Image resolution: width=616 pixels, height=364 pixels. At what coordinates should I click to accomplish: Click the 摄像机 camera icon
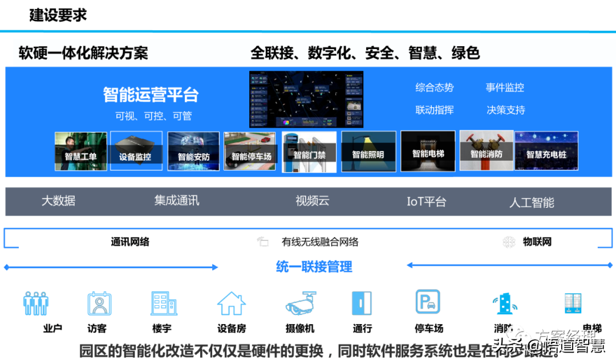coord(301,303)
